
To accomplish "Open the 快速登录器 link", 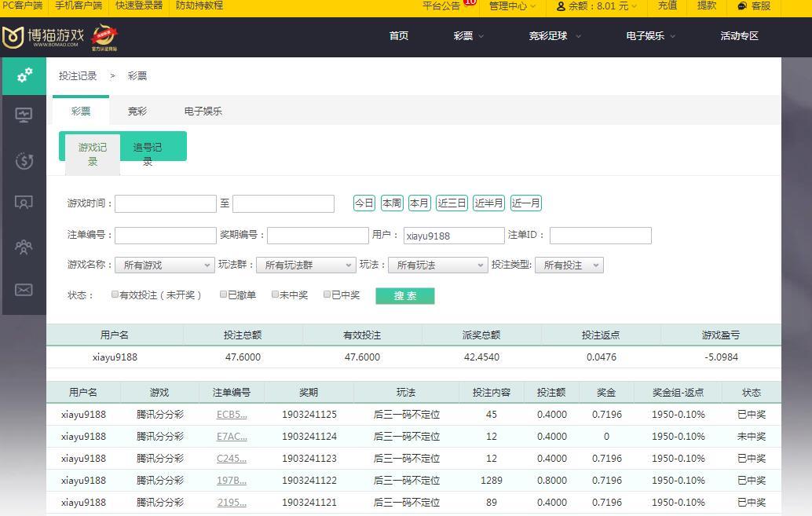I will [139, 5].
